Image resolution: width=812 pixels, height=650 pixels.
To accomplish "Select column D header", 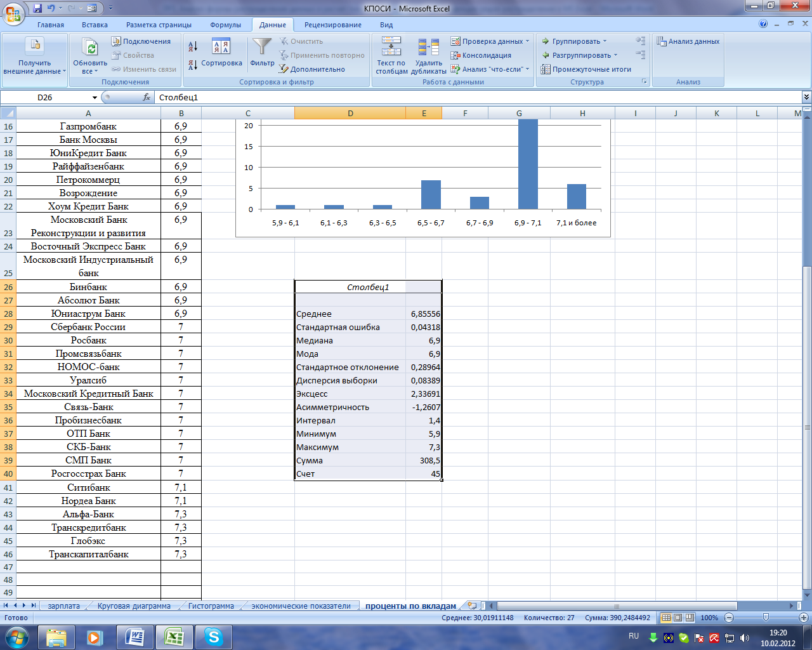I will coord(350,113).
